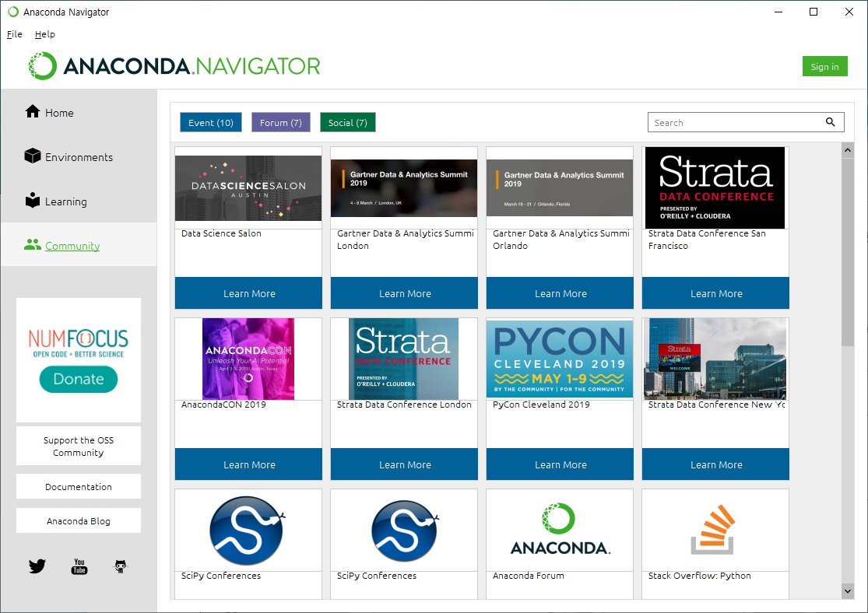
Task: Open the Twitter icon in sidebar
Action: pyautogui.click(x=37, y=566)
